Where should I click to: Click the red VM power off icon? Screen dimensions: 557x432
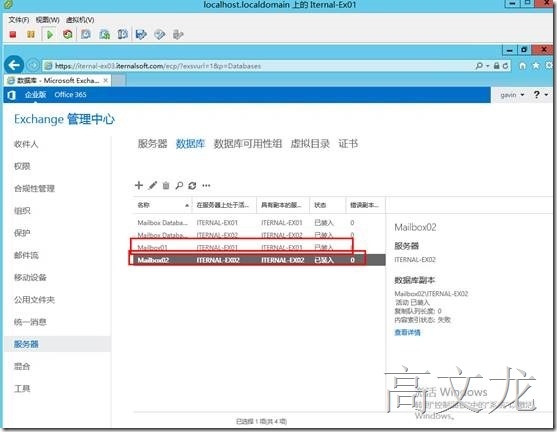pyautogui.click(x=13, y=34)
